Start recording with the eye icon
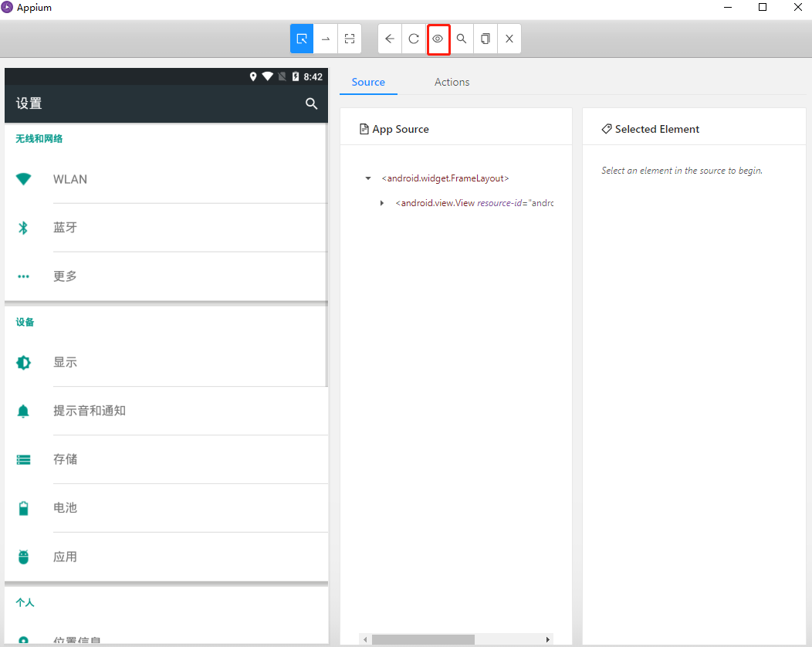Viewport: 812px width, 647px height. pyautogui.click(x=438, y=39)
